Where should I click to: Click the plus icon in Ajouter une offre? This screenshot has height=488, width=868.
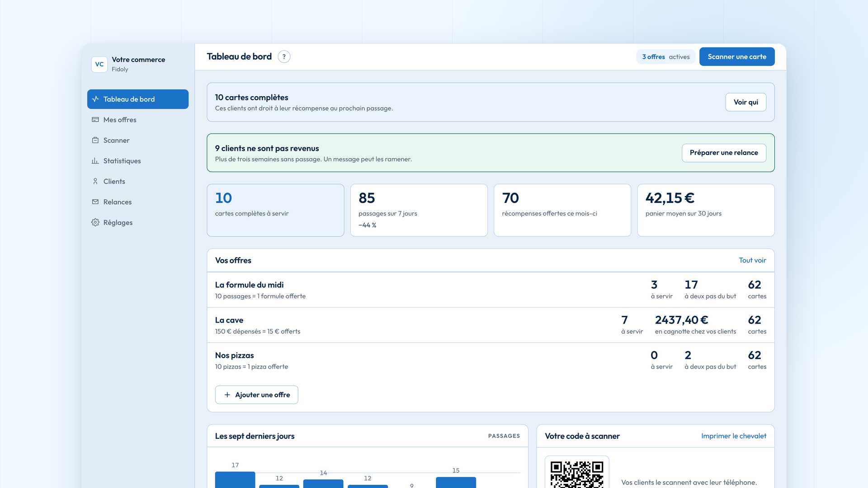click(x=227, y=395)
